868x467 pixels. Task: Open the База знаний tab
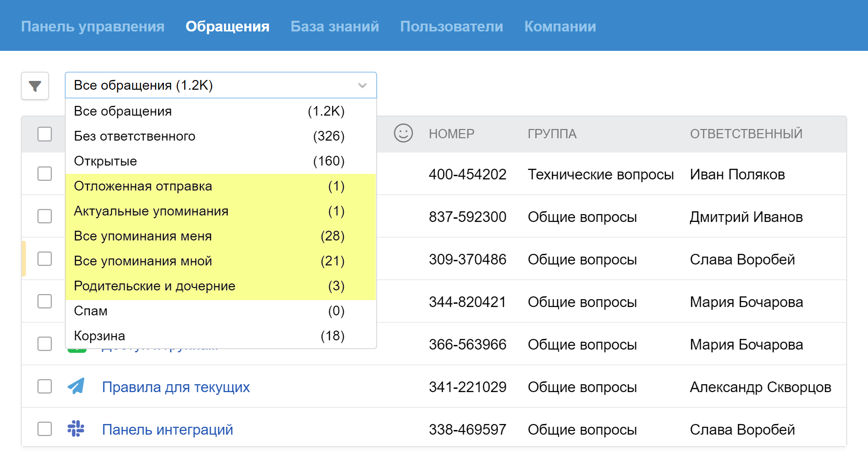tap(335, 26)
